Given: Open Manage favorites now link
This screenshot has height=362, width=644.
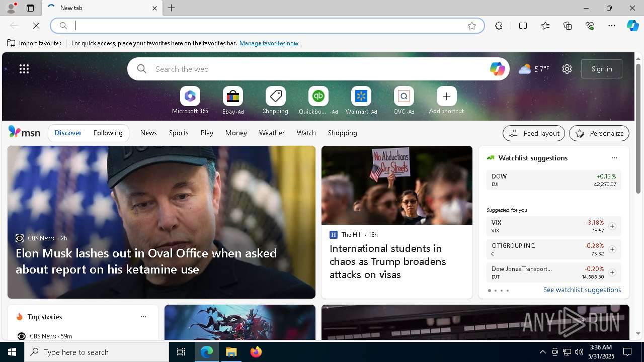Looking at the screenshot, I should click(269, 43).
